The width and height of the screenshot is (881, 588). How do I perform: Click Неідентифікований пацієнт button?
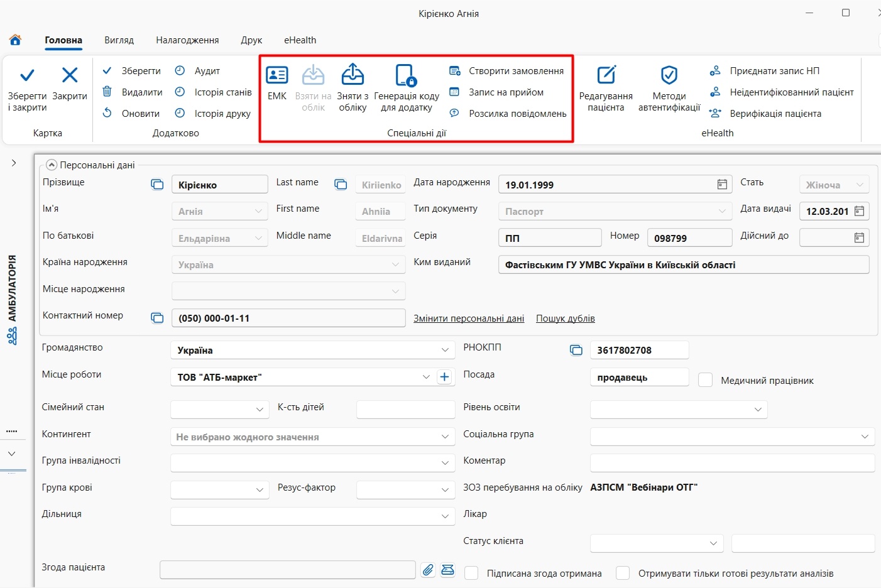(x=782, y=92)
